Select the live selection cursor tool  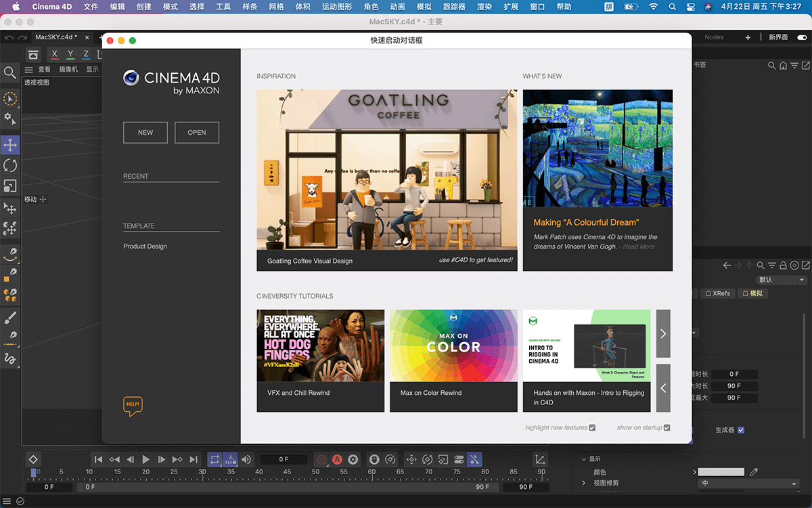(x=10, y=99)
